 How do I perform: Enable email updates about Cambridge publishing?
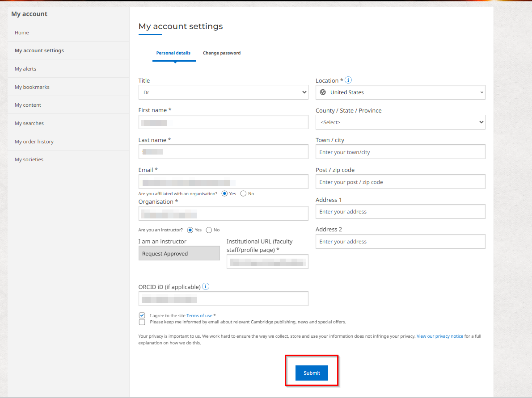click(x=142, y=322)
